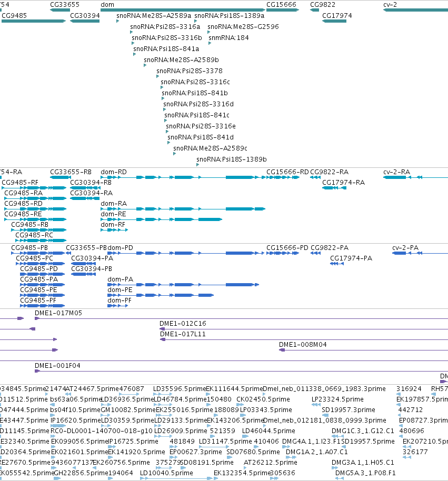Image resolution: width=448 pixels, height=481 pixels.
Task: Click snoRNA:Psi28S-3316e label
Action: tap(201, 126)
